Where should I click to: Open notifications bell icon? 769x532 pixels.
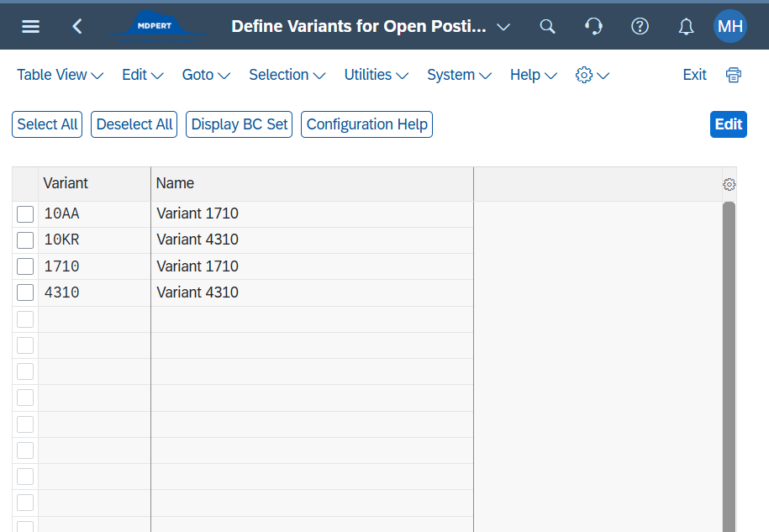coord(686,27)
